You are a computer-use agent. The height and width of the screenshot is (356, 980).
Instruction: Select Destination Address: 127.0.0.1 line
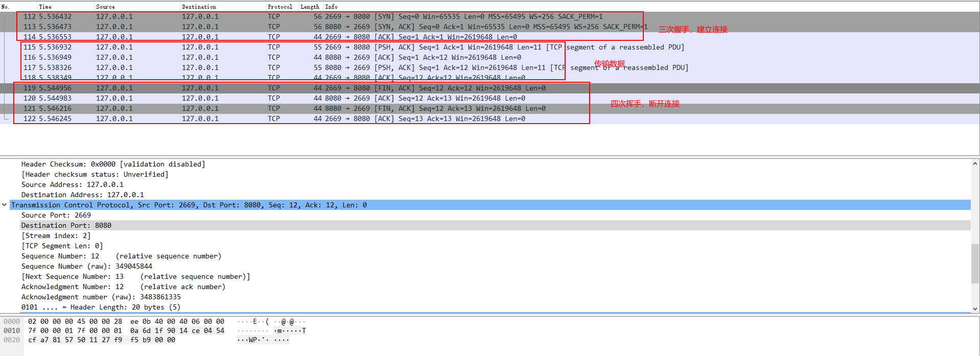82,195
